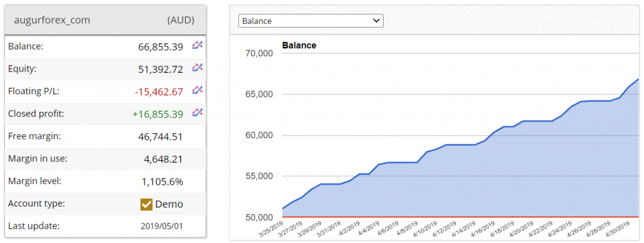Click the Free margin row
Viewport: 644px width, 243px height.
pyautogui.click(x=105, y=136)
